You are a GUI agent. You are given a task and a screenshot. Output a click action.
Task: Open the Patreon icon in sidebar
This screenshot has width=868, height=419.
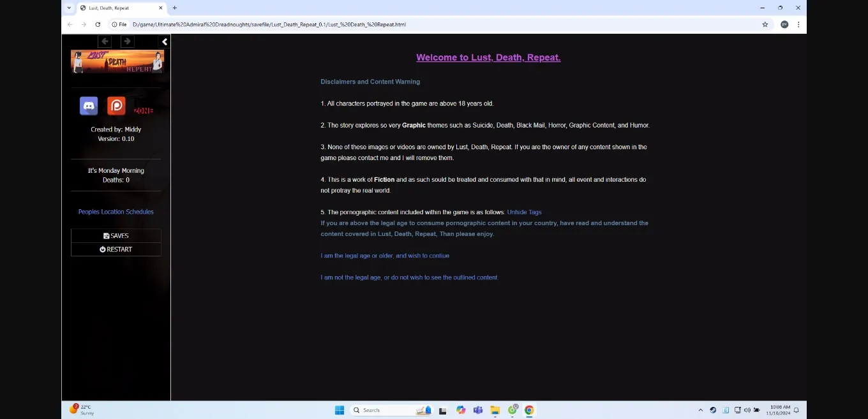116,106
